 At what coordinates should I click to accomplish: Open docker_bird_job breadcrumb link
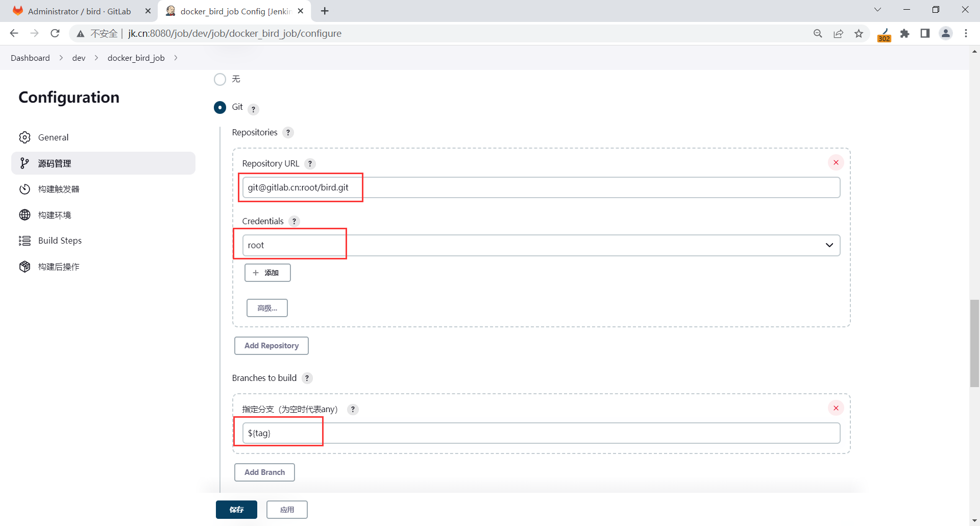(136, 58)
